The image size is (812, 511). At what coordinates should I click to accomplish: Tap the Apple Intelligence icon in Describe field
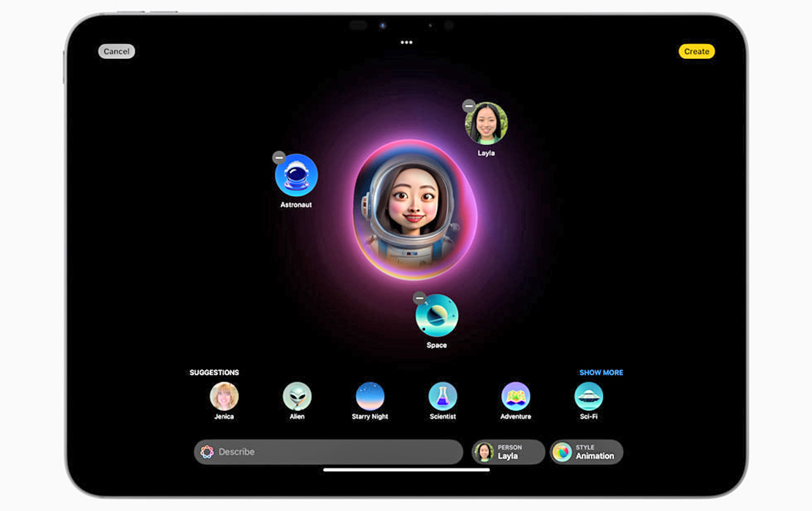click(207, 452)
